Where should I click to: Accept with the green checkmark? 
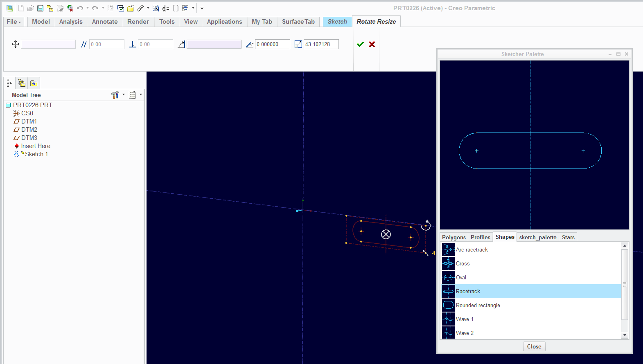(360, 44)
